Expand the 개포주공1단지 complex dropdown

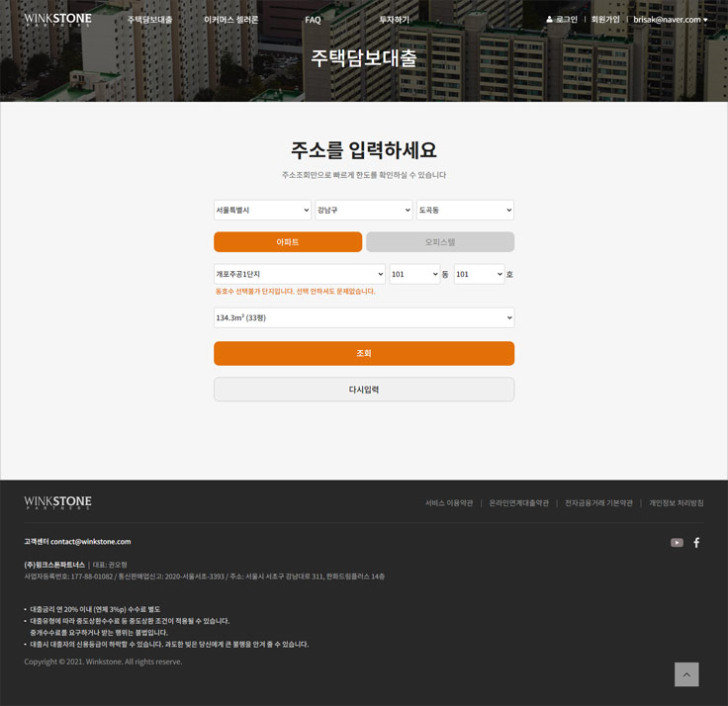pos(299,274)
